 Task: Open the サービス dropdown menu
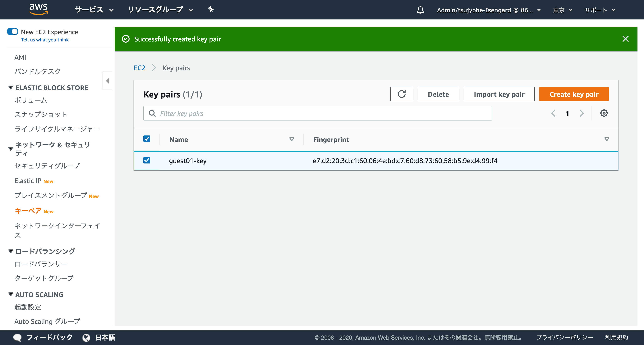94,10
